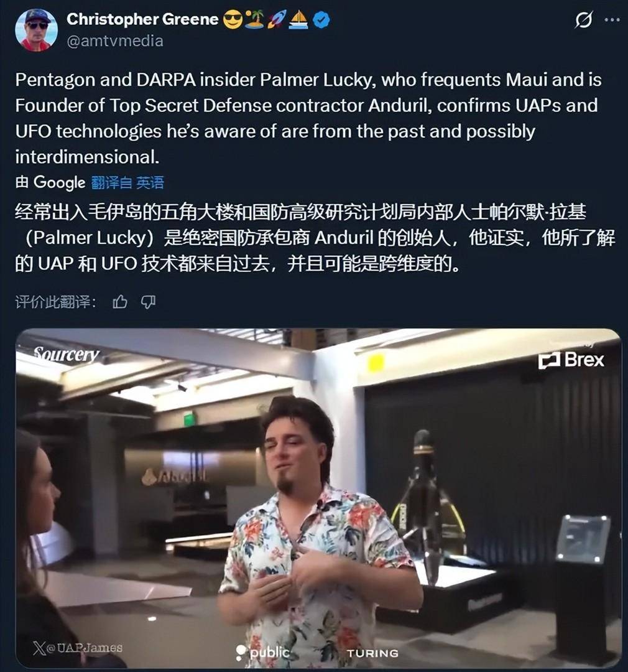
Task: Open the Christopher Greene display name
Action: click(x=142, y=19)
